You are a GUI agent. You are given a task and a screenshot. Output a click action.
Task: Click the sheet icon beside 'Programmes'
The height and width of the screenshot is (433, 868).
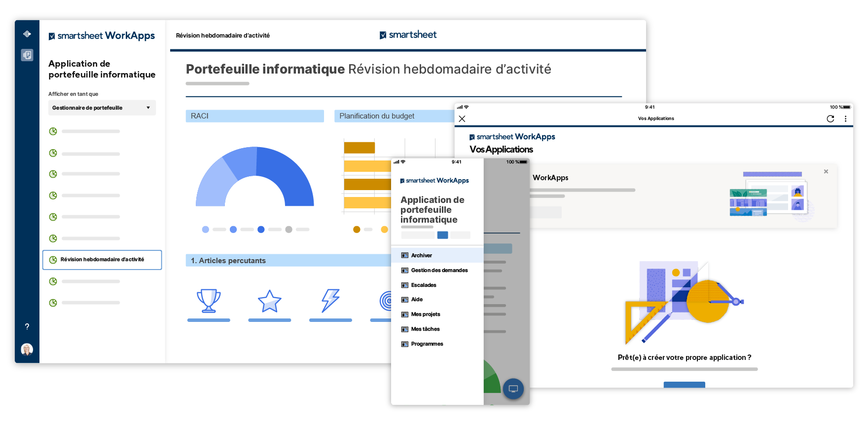coord(405,344)
